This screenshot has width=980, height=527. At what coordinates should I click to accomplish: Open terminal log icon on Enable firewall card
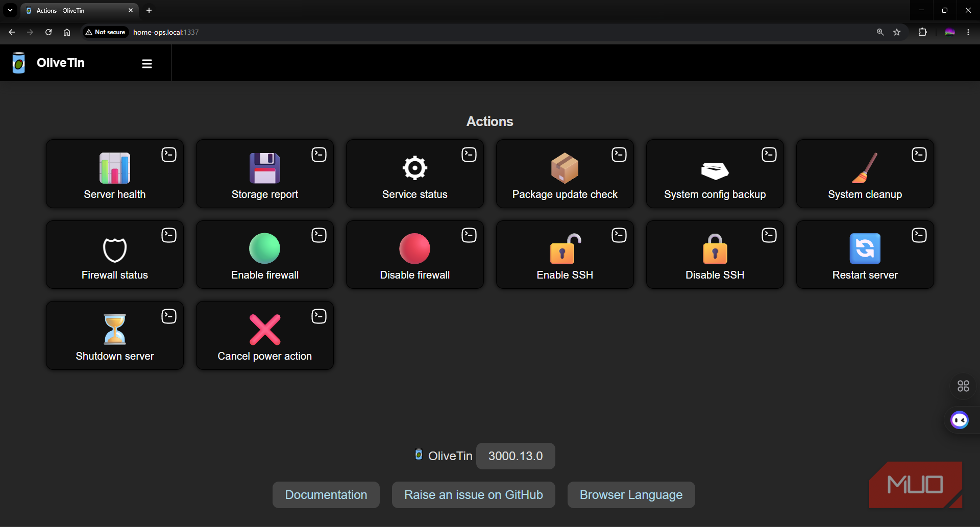tap(319, 235)
